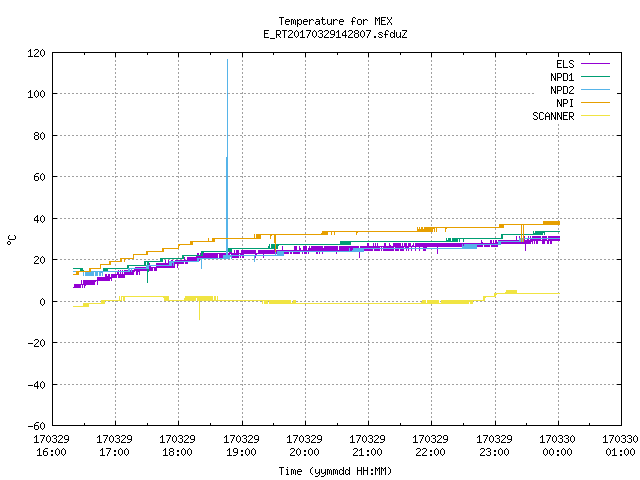Click the y-axis label 120
Screen dimensions: 640x480
click(x=36, y=53)
